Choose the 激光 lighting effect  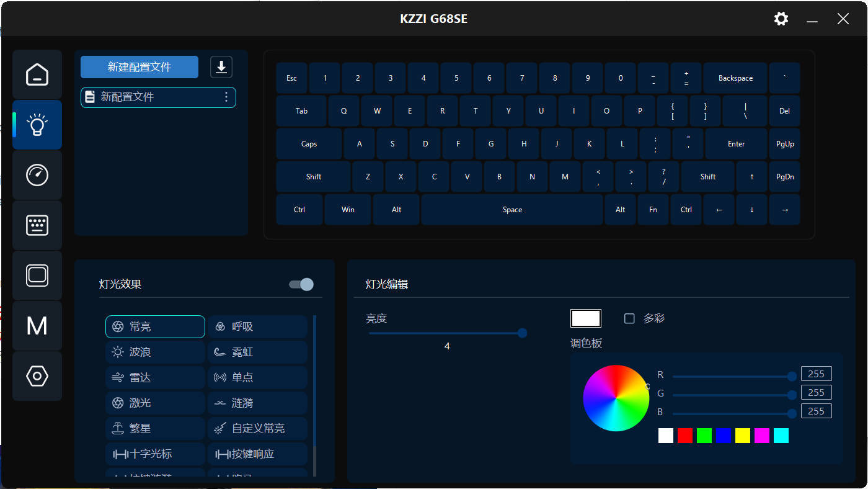coord(155,403)
